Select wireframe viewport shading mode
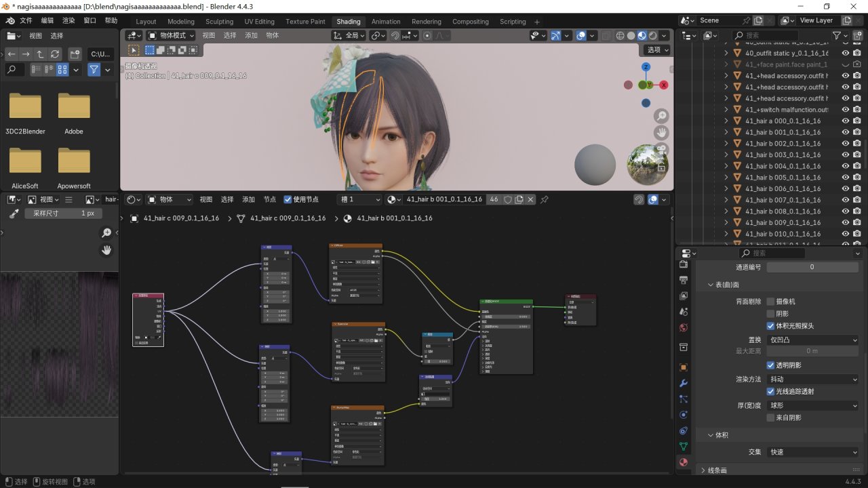The image size is (868, 488). (619, 36)
